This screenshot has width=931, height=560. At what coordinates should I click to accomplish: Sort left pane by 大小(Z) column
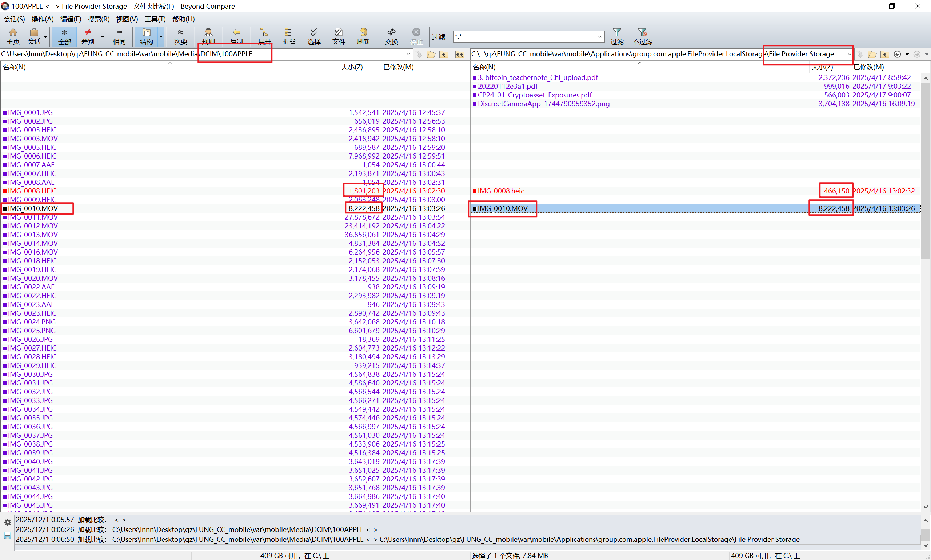click(352, 67)
